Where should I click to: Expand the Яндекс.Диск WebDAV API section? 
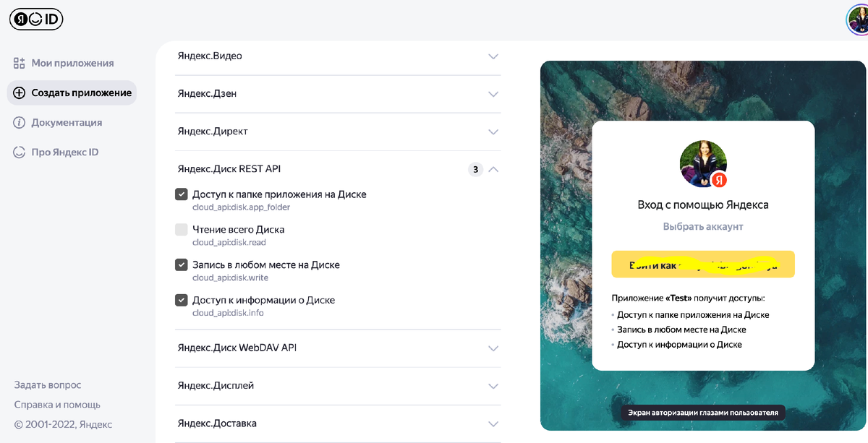point(338,348)
